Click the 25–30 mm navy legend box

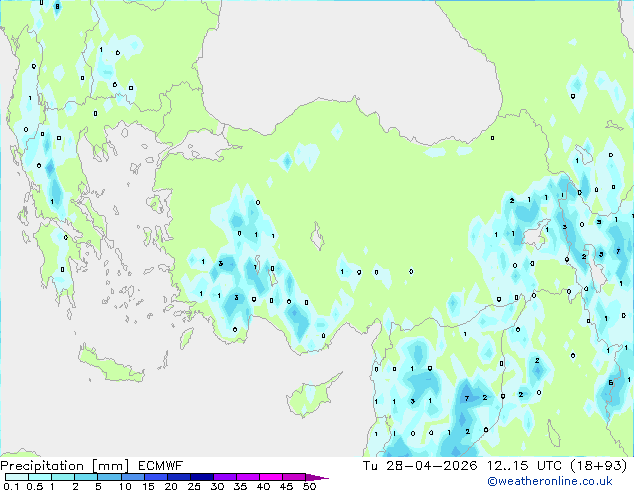(x=201, y=477)
